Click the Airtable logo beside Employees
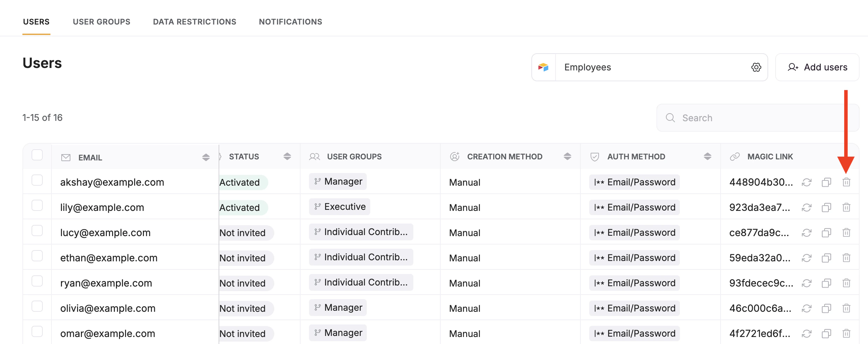 point(543,67)
